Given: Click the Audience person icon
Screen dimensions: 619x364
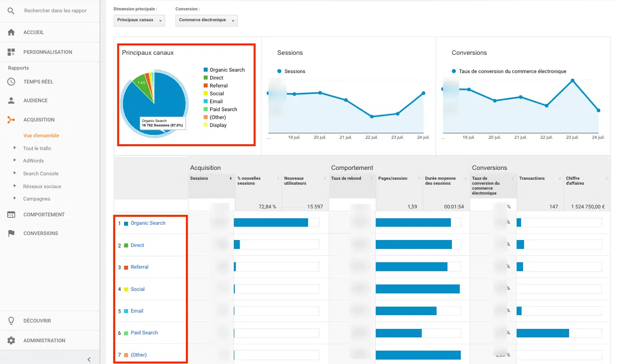Looking at the screenshot, I should (11, 100).
